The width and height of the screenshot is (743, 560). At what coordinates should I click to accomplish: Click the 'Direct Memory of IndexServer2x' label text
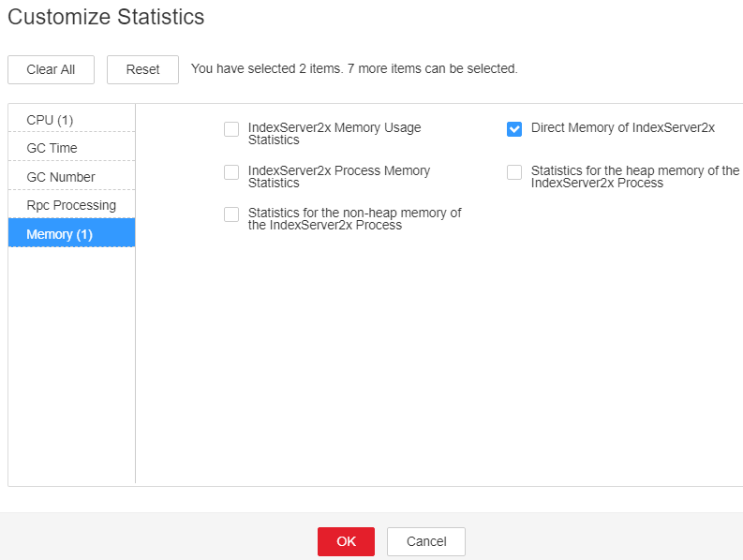623,128
